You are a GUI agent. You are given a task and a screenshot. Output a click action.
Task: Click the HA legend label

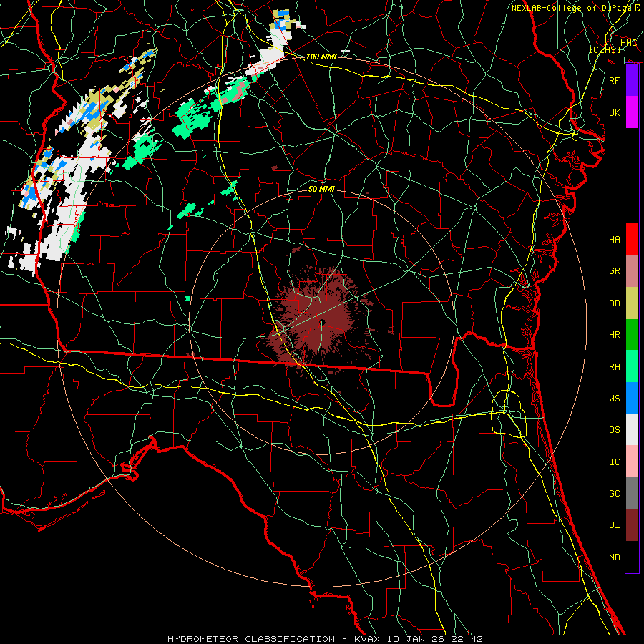615,239
